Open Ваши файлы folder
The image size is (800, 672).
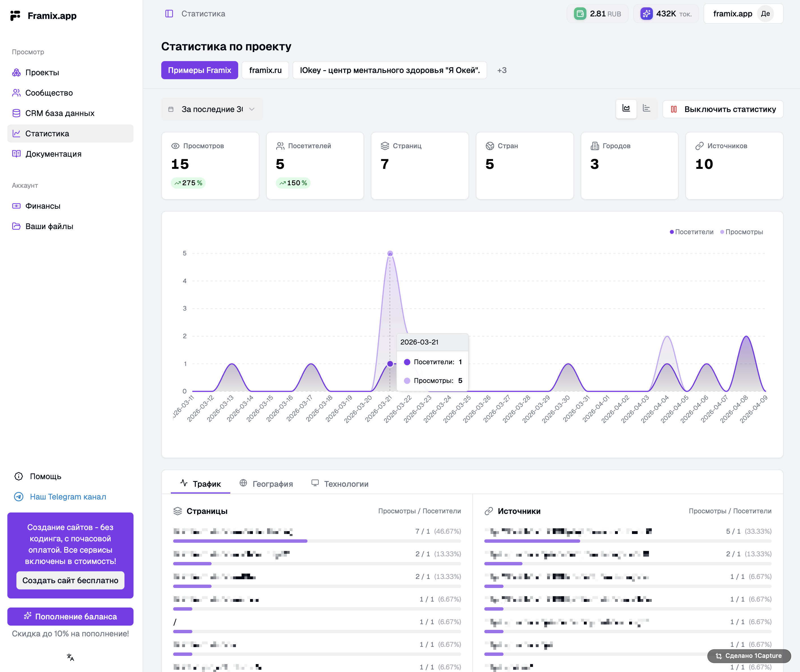tap(49, 226)
